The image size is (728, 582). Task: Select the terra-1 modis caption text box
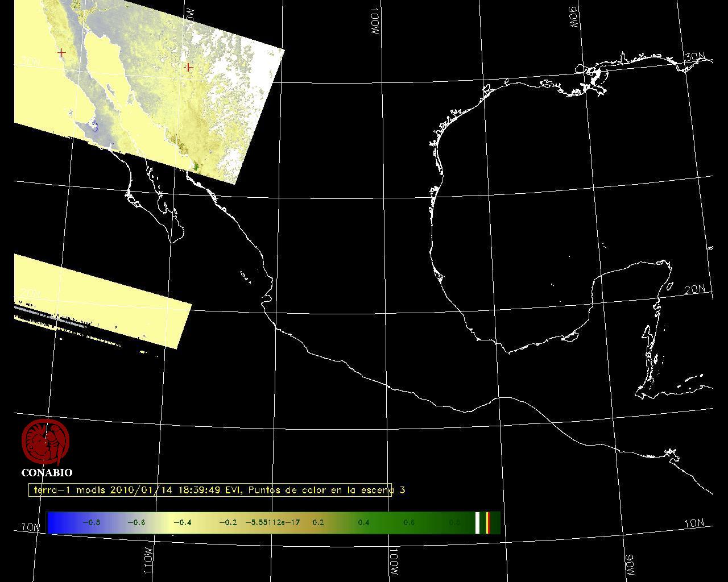[x=210, y=490]
